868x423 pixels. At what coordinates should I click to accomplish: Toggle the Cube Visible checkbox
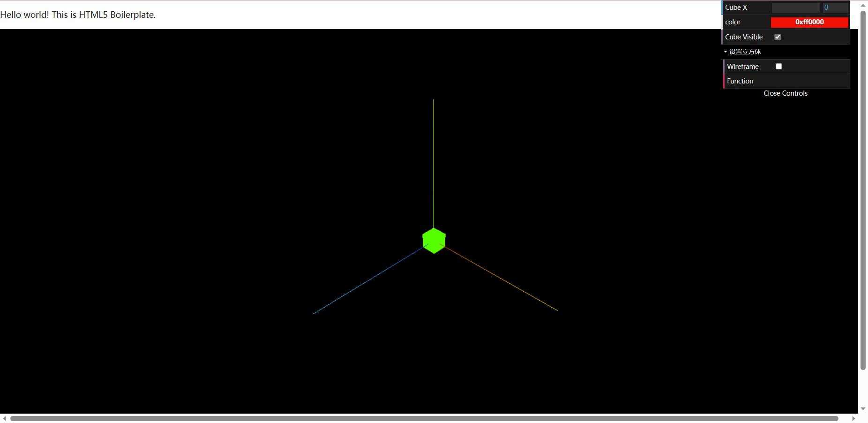(778, 37)
